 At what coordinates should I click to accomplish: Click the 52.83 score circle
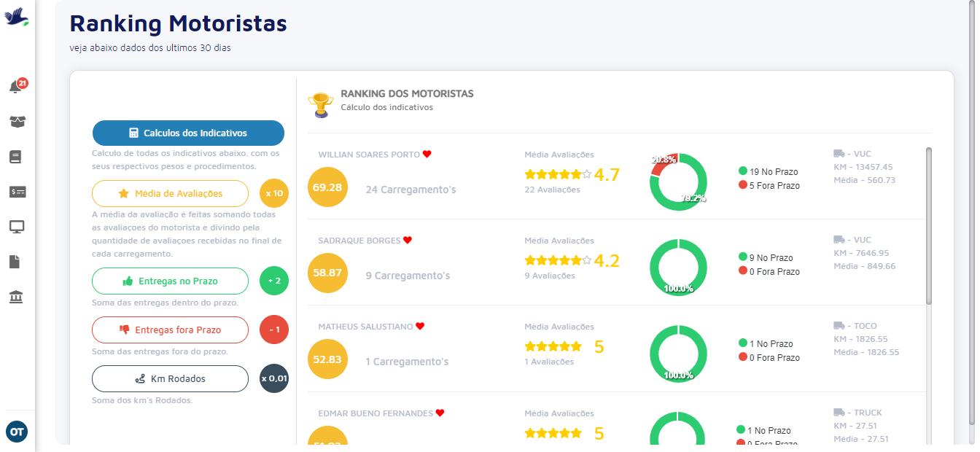[327, 359]
